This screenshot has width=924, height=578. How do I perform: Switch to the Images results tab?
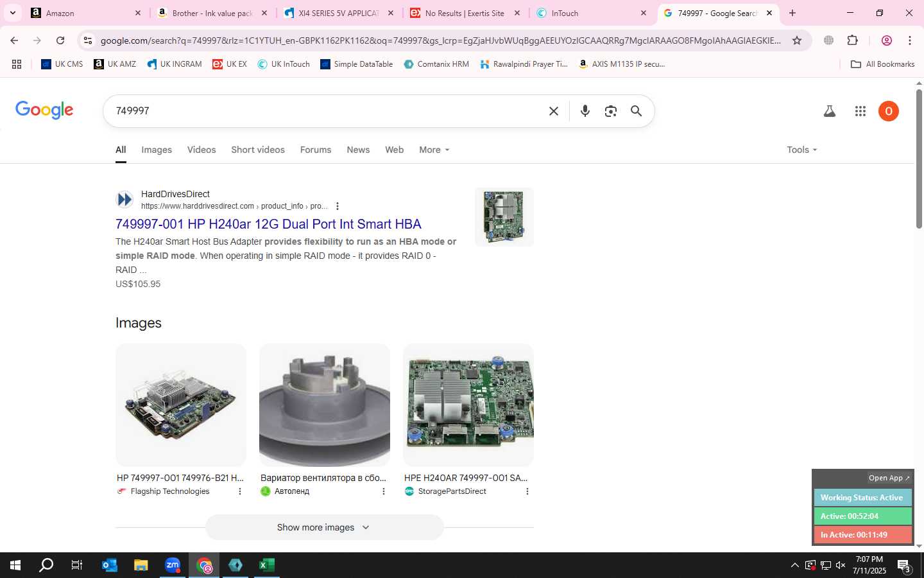[x=157, y=150]
